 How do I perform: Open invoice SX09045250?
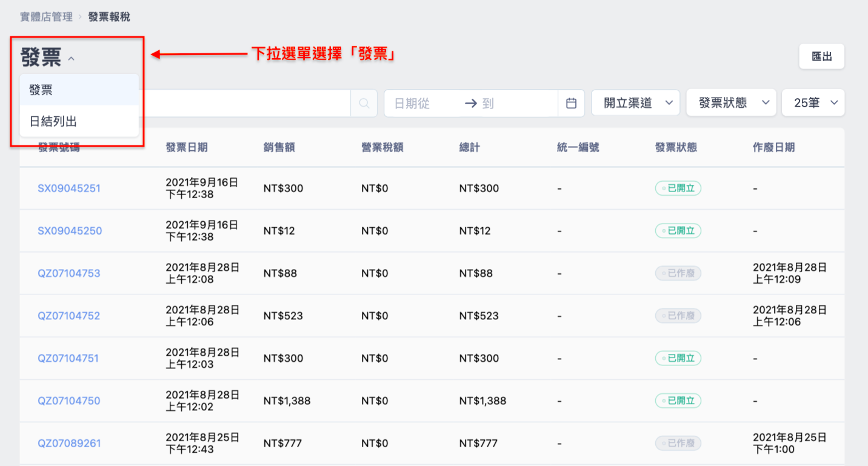tap(70, 231)
